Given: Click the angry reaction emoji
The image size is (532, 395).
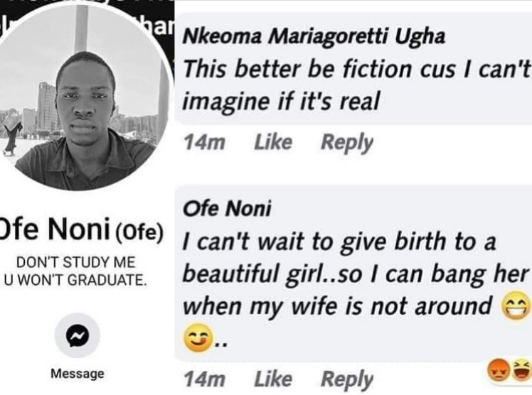Looking at the screenshot, I should click(x=499, y=370).
